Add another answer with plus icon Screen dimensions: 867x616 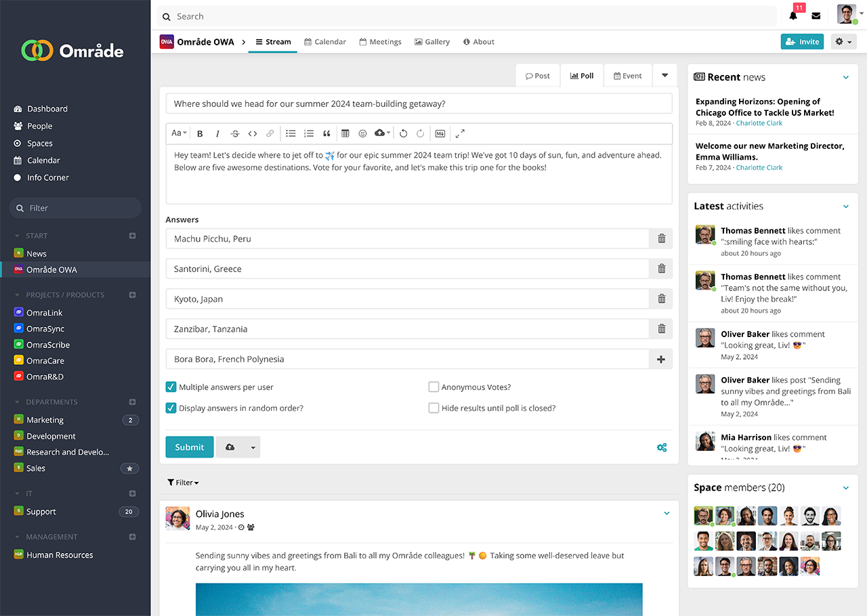(x=661, y=359)
